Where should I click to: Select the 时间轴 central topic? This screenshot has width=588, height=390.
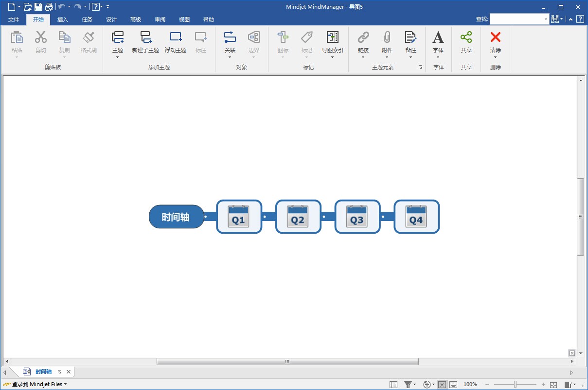pyautogui.click(x=176, y=217)
